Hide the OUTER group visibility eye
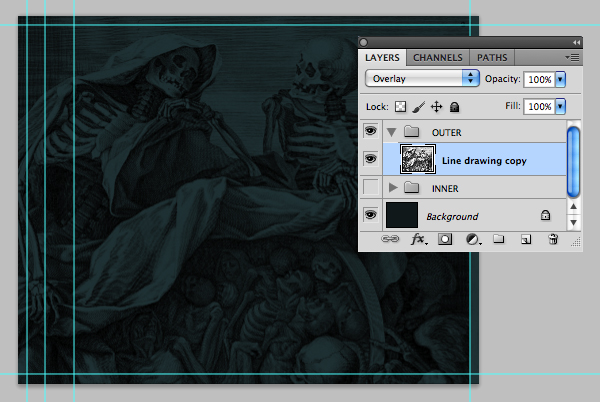The height and width of the screenshot is (402, 600). click(x=370, y=131)
